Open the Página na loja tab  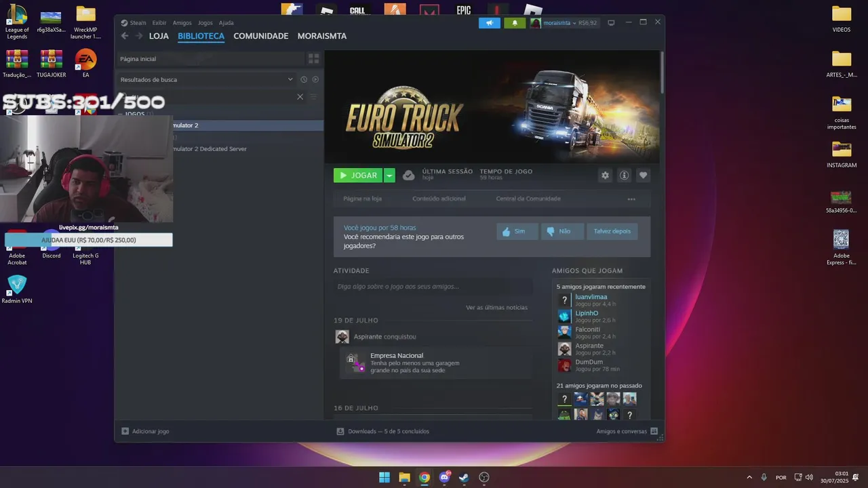click(x=362, y=199)
